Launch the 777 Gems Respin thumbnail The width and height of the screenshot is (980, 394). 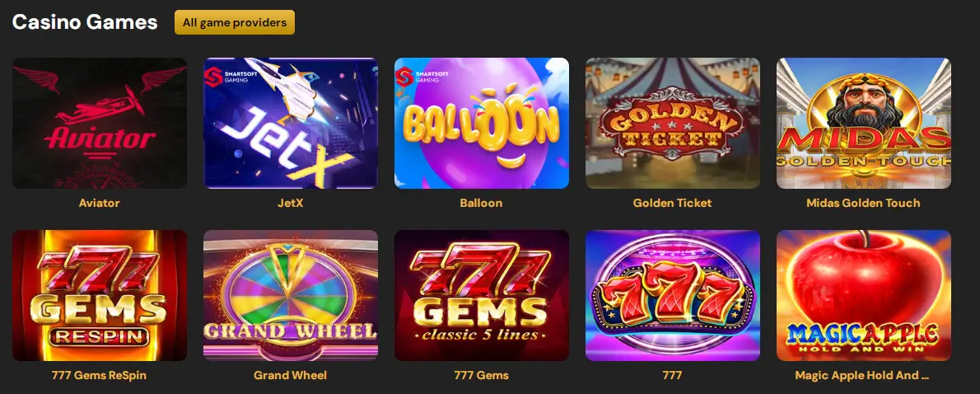pyautogui.click(x=100, y=295)
